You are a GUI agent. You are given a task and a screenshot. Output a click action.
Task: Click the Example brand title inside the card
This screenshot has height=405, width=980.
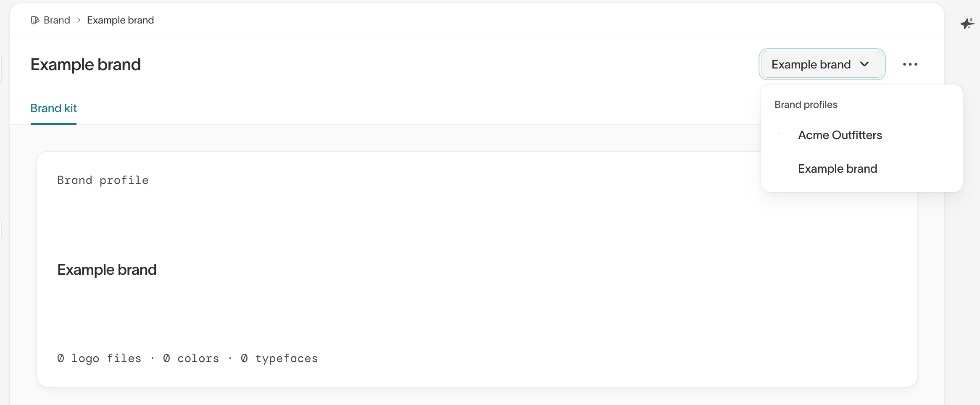[107, 270]
